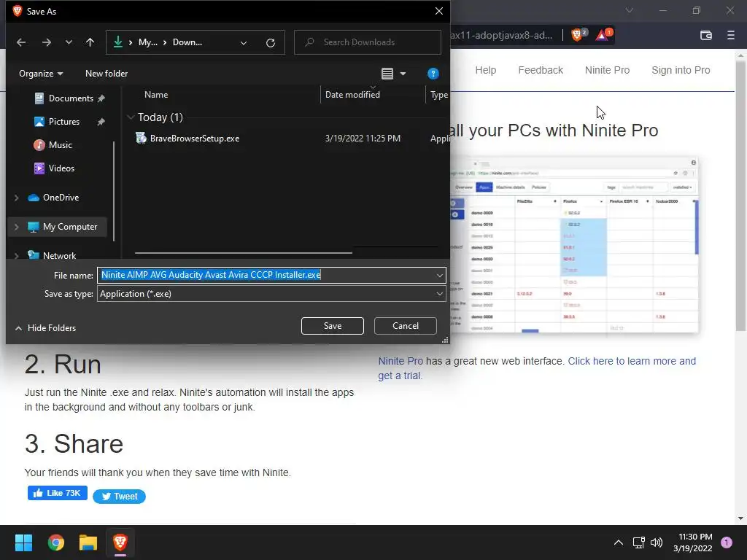Open File name history dropdown
This screenshot has width=747, height=560.
(x=439, y=275)
